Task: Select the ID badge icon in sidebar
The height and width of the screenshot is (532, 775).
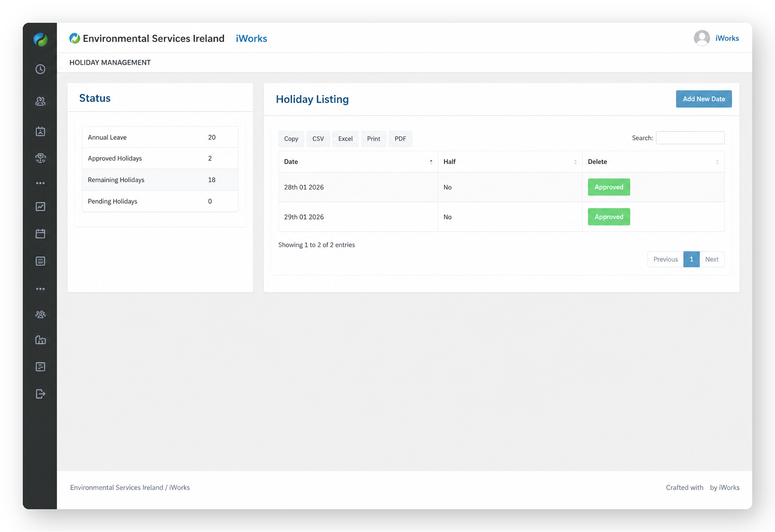Action: coord(40,132)
